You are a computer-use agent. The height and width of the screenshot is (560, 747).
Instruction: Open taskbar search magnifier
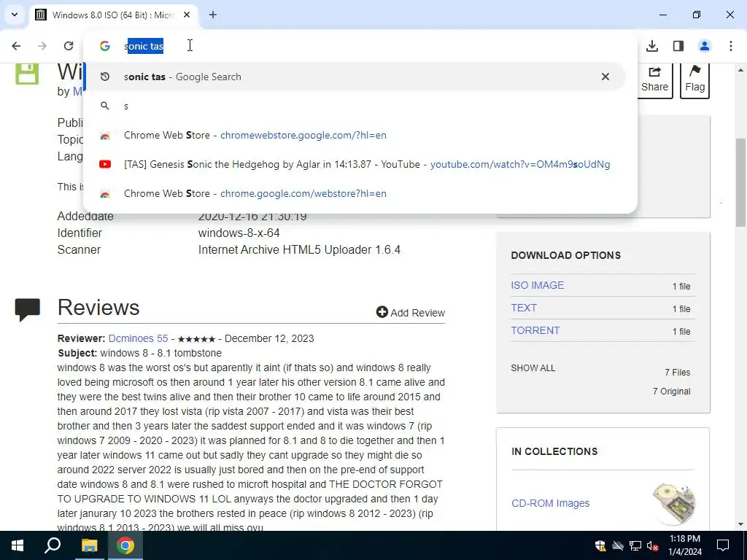(x=53, y=545)
